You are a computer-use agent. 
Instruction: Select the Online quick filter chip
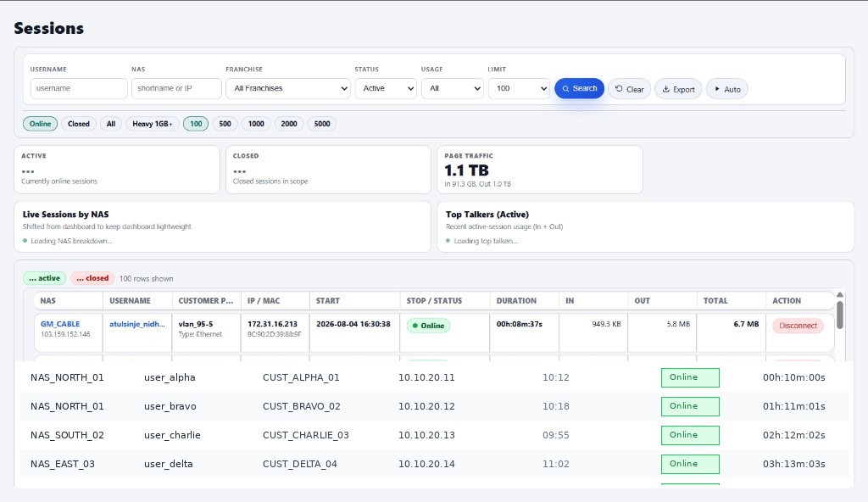[x=40, y=124]
